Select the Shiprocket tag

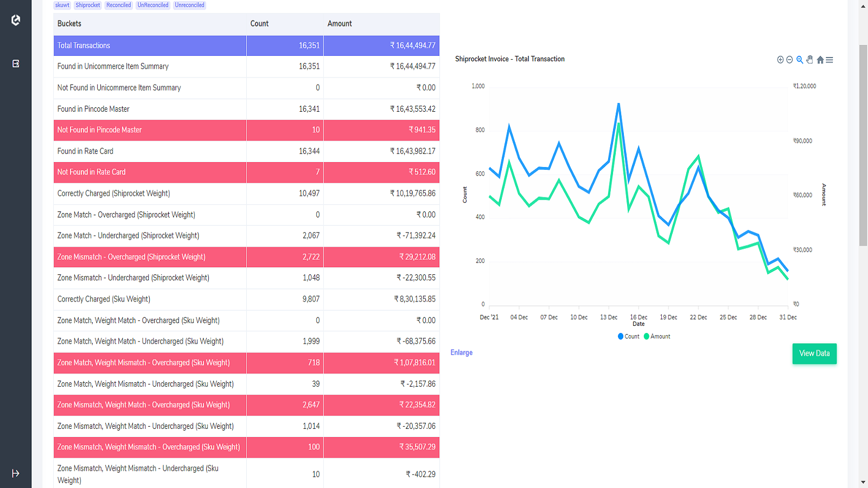[88, 5]
